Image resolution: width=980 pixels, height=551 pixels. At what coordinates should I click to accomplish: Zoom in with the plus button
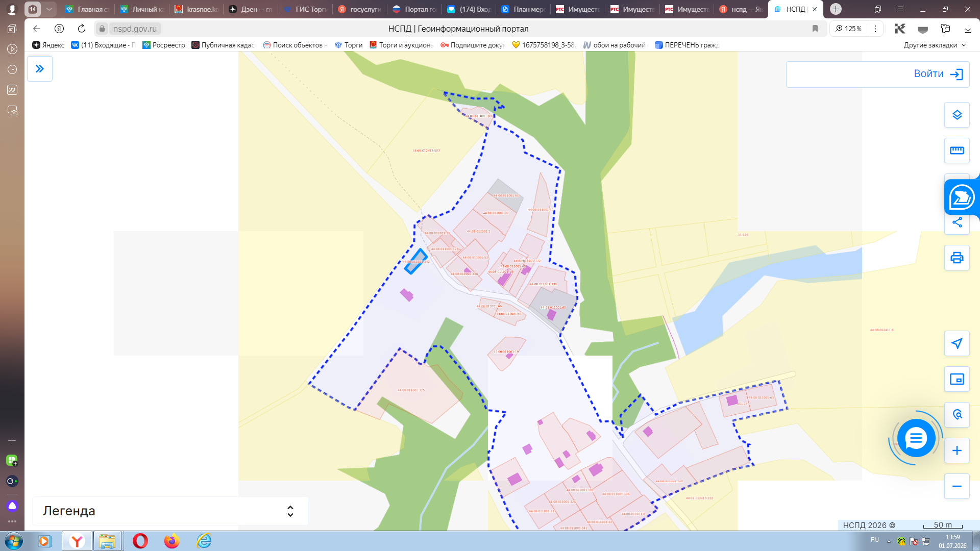(x=957, y=450)
